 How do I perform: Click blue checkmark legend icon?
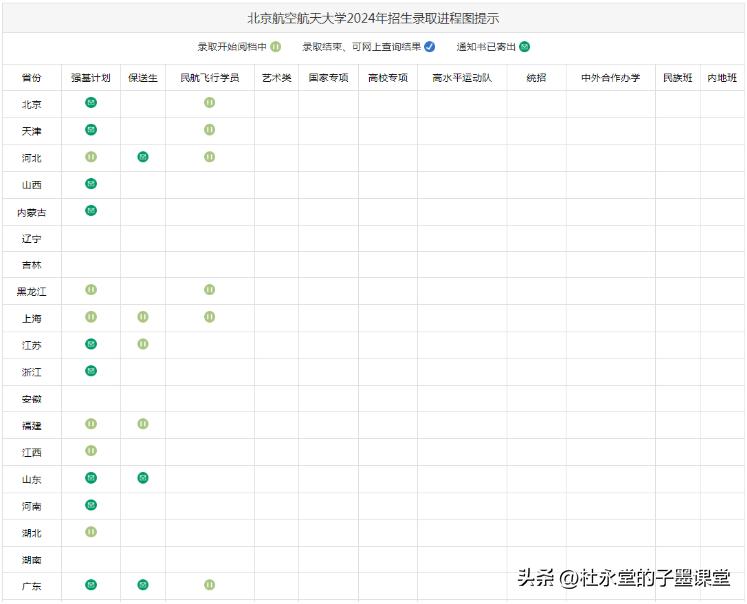pos(430,47)
